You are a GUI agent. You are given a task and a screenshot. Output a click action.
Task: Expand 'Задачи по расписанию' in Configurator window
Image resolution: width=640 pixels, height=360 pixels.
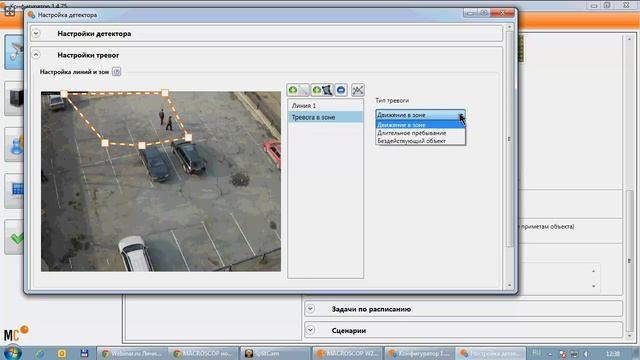click(310, 309)
